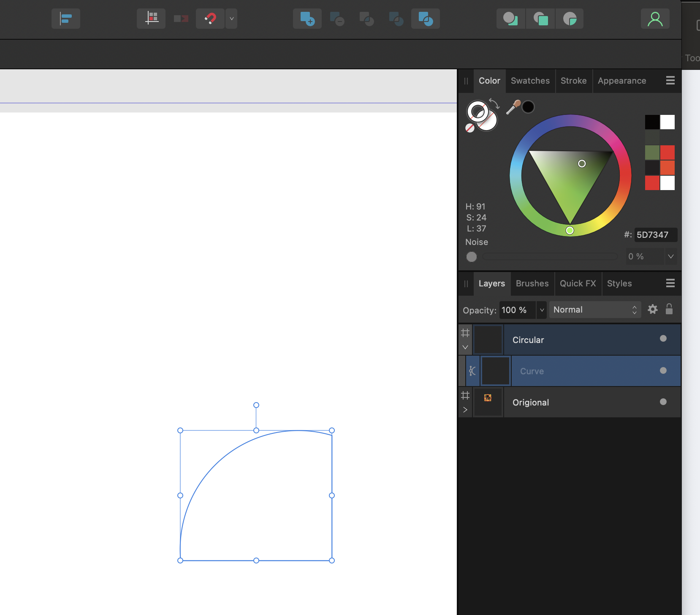Open the layer opacity dropdown arrow
Screen dimensions: 700x615
point(542,310)
